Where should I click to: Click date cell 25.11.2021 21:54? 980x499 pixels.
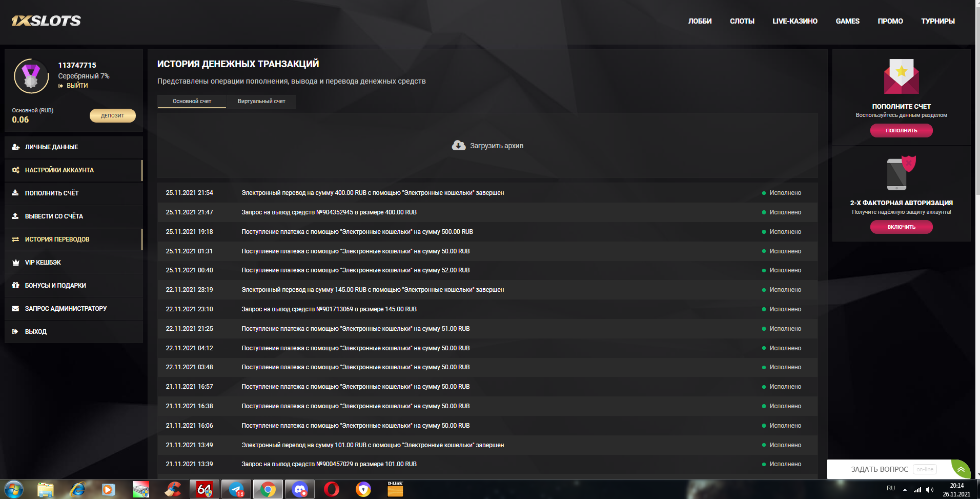click(189, 193)
